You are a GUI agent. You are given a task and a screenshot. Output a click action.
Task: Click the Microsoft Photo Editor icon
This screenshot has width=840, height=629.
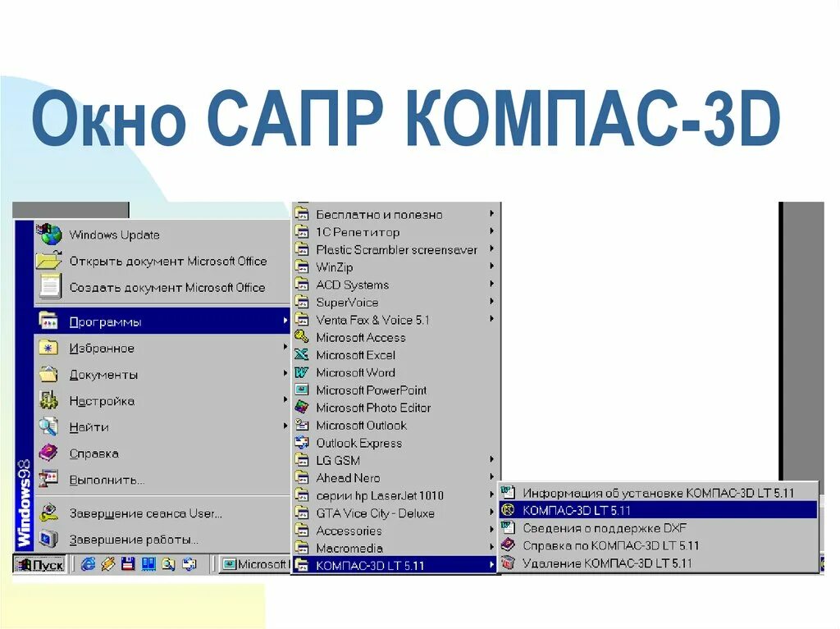(302, 408)
